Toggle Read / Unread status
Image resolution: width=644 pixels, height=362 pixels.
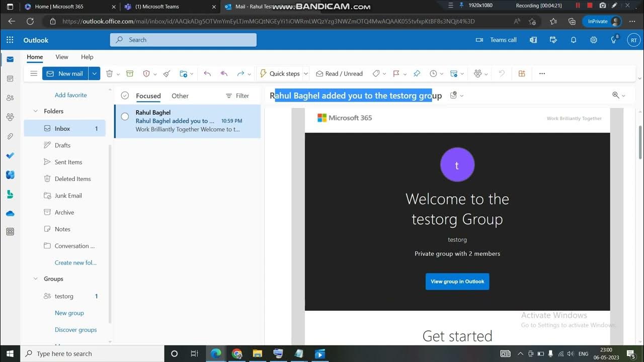click(x=339, y=73)
